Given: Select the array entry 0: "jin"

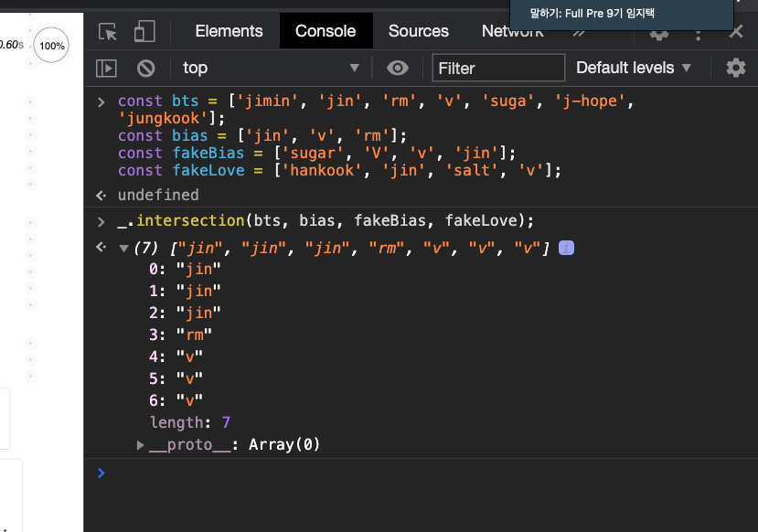Looking at the screenshot, I should pos(185,269).
